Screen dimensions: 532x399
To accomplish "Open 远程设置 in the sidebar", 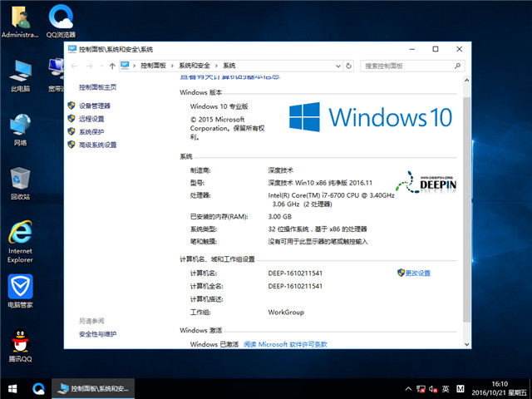I will [x=91, y=119].
